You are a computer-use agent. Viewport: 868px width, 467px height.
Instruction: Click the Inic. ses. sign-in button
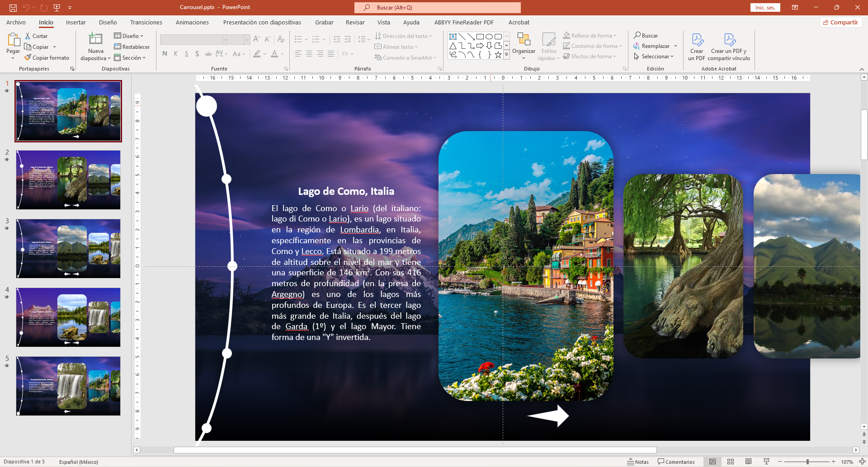coord(765,8)
